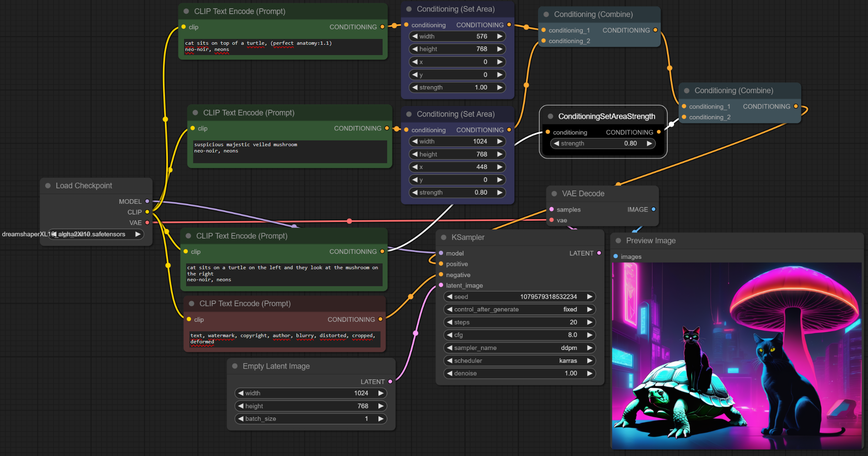Click the MODEL output socket on Load Checkpoint
The image size is (868, 456).
[x=147, y=201]
